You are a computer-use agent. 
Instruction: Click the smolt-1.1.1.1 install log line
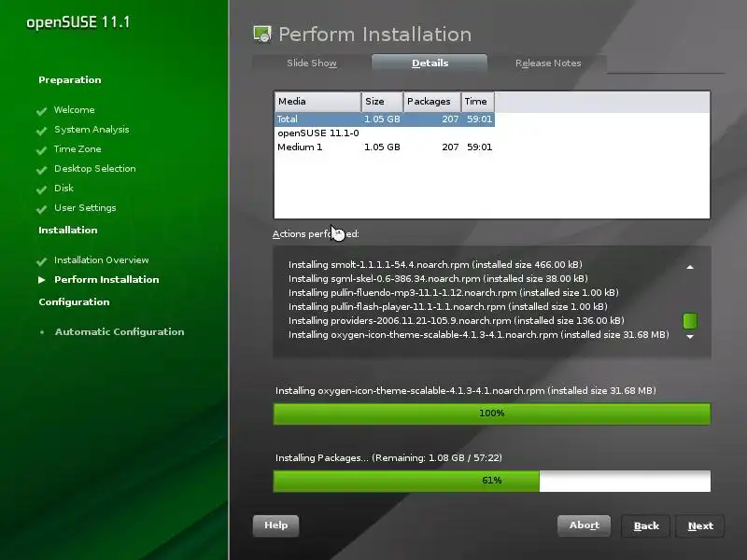435,265
